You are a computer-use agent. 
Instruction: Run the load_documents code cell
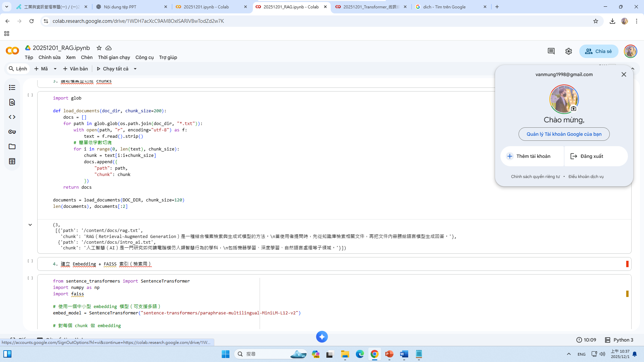(x=30, y=95)
